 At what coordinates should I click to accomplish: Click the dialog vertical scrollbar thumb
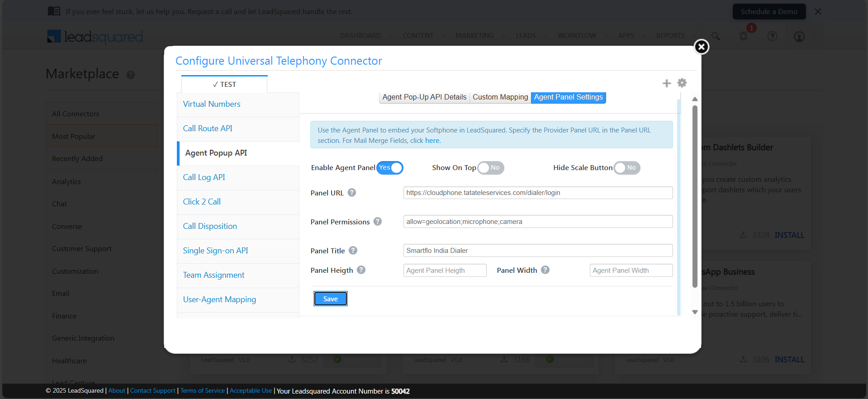tap(695, 196)
